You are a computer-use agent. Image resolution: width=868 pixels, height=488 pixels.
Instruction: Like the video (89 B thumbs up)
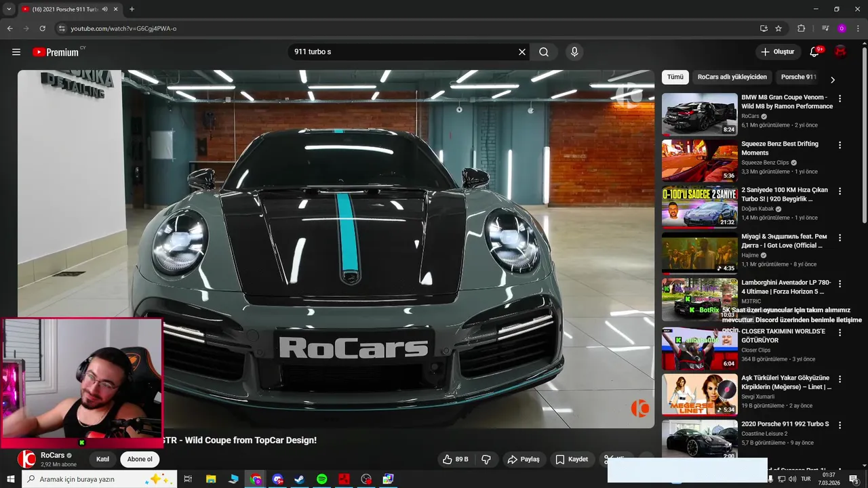456,460
